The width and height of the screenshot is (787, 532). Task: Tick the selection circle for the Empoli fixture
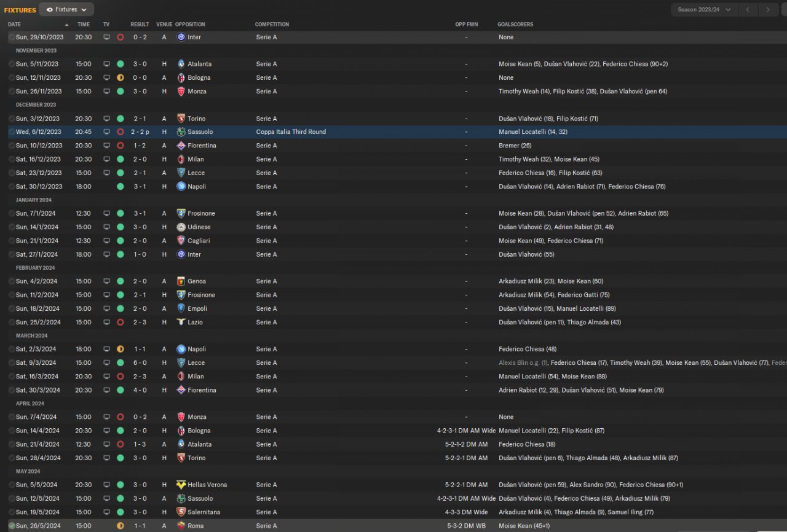(12, 308)
